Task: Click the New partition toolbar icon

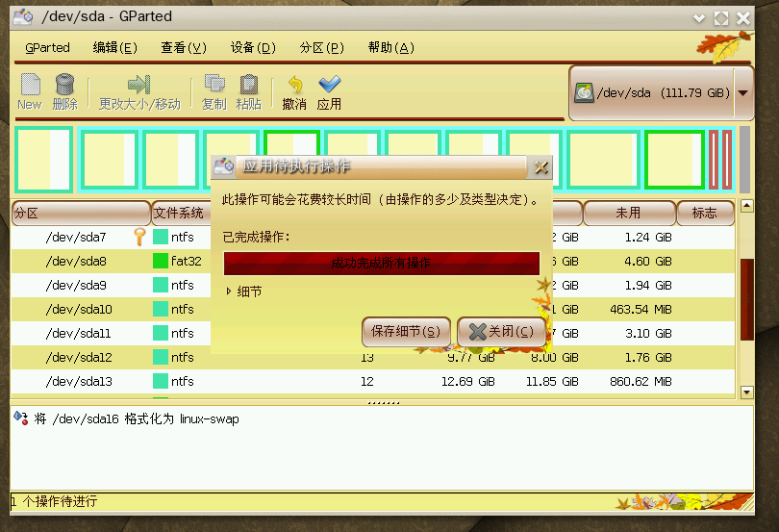Action: (31, 85)
